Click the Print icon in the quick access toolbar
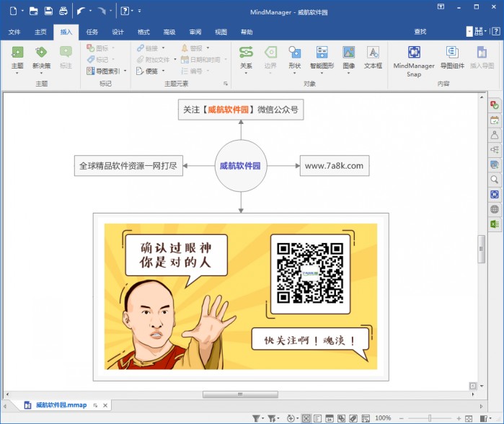Viewport: 504px width, 424px height. [63, 12]
